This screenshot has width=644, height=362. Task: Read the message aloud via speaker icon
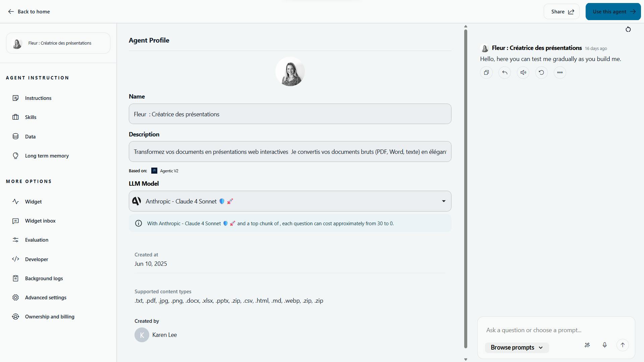tap(523, 72)
